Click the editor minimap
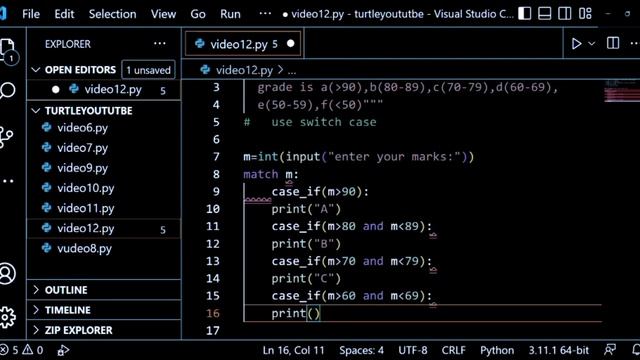This screenshot has width=640, height=360. click(x=622, y=91)
